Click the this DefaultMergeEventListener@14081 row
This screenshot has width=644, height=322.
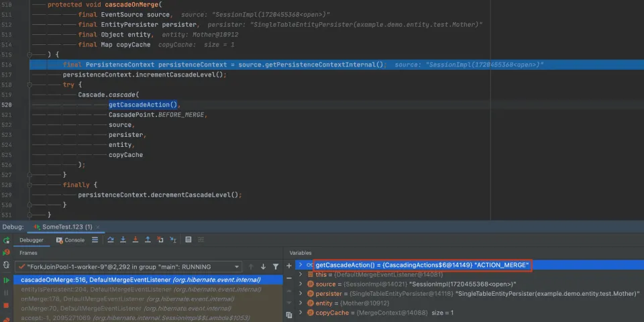(x=469, y=274)
